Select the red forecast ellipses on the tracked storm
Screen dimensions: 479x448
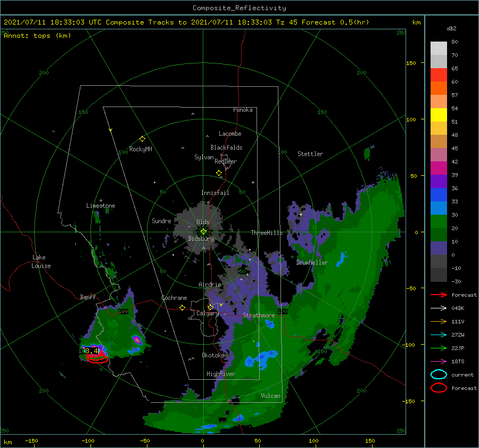pos(97,357)
